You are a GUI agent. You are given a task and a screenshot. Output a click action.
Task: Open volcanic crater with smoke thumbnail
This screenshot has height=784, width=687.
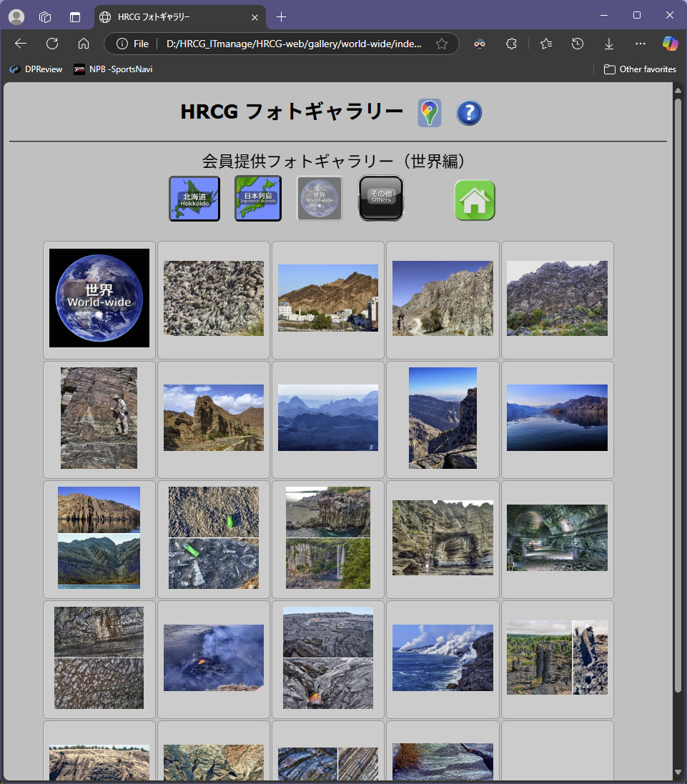(x=214, y=658)
